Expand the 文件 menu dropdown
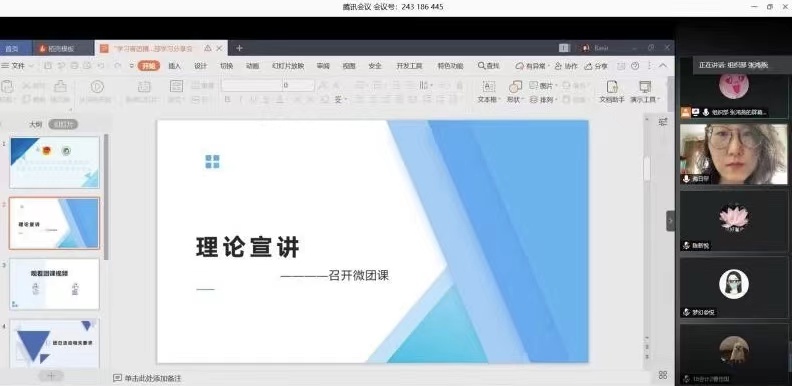Screen dimensions: 792x386 18,66
